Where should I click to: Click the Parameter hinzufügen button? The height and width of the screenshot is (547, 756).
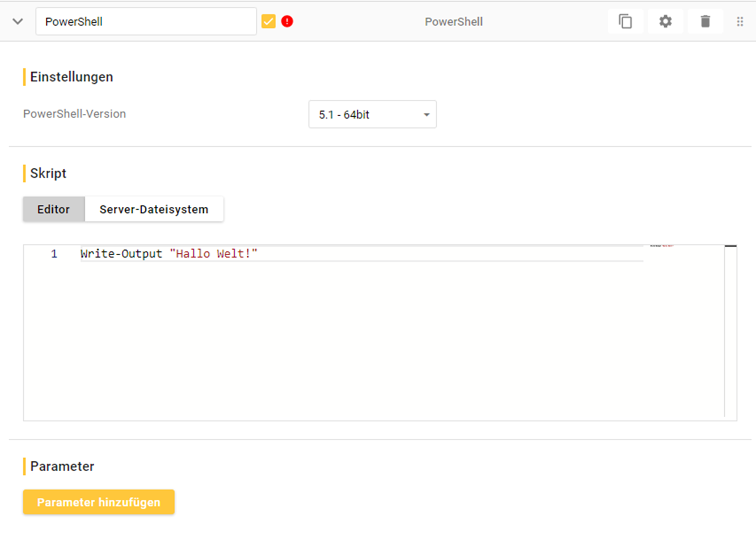coord(99,502)
